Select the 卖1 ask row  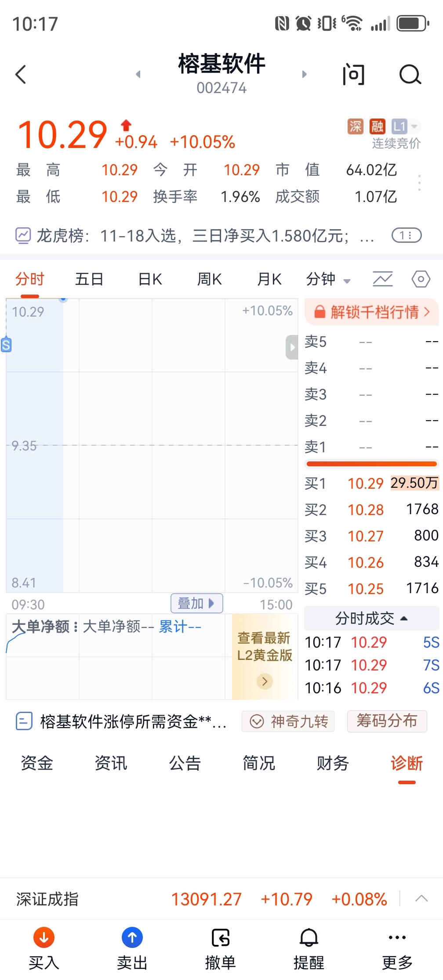(371, 447)
